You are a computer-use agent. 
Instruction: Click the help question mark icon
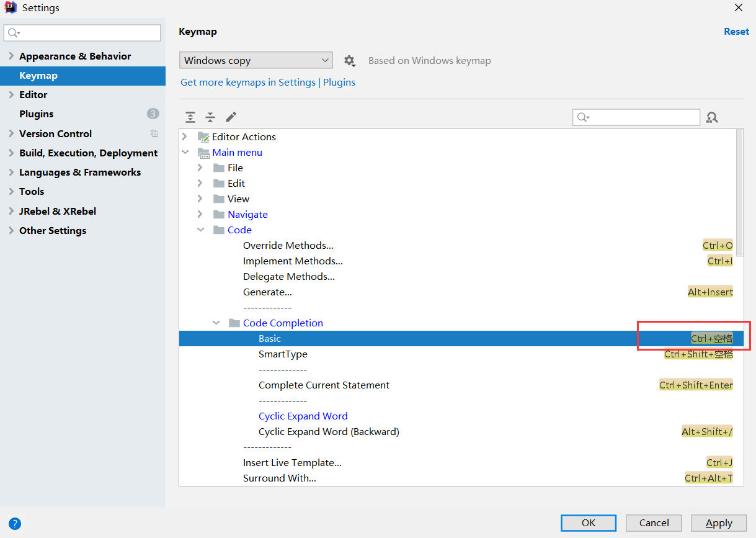pos(15,523)
